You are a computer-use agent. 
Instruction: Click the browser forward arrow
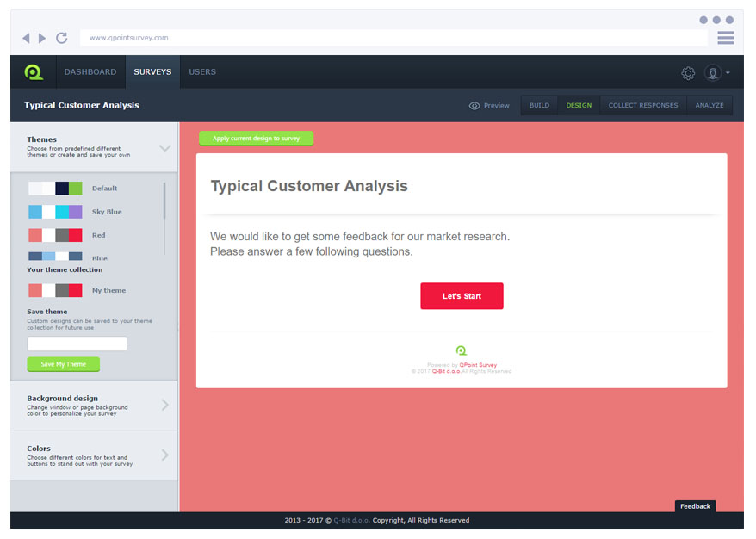tap(42, 38)
